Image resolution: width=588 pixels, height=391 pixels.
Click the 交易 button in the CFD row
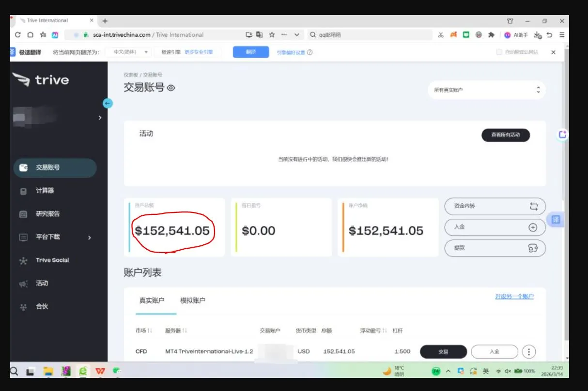(x=443, y=352)
